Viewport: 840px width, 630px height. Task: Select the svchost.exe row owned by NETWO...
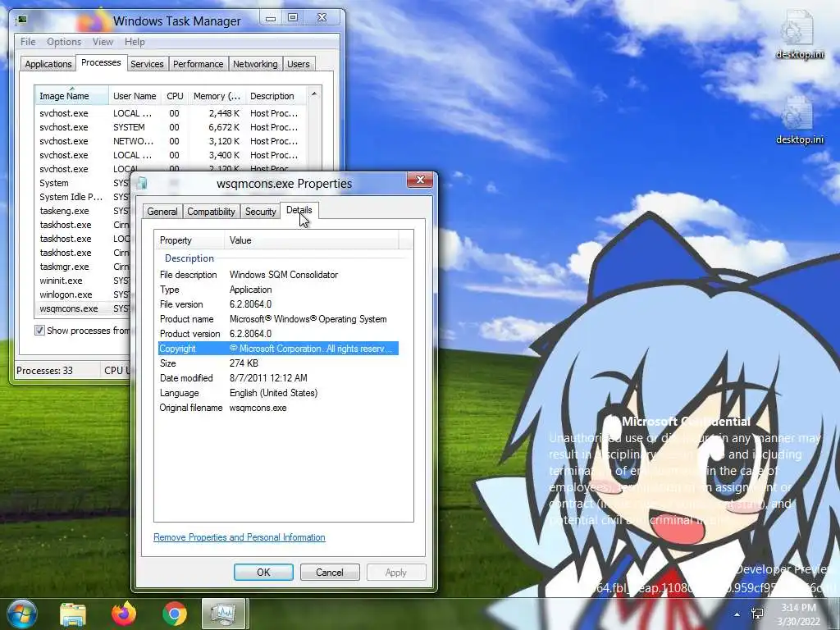(x=171, y=141)
